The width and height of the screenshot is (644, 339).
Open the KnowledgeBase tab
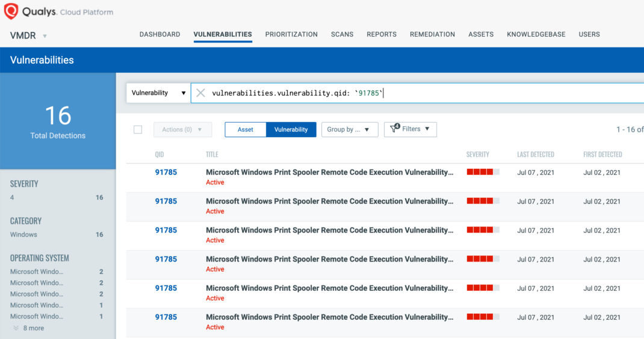pyautogui.click(x=536, y=34)
